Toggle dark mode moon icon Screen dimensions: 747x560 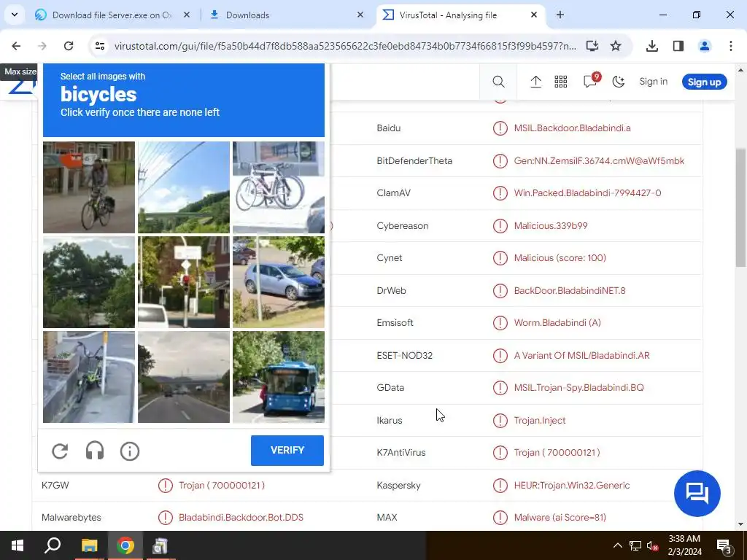(x=619, y=82)
